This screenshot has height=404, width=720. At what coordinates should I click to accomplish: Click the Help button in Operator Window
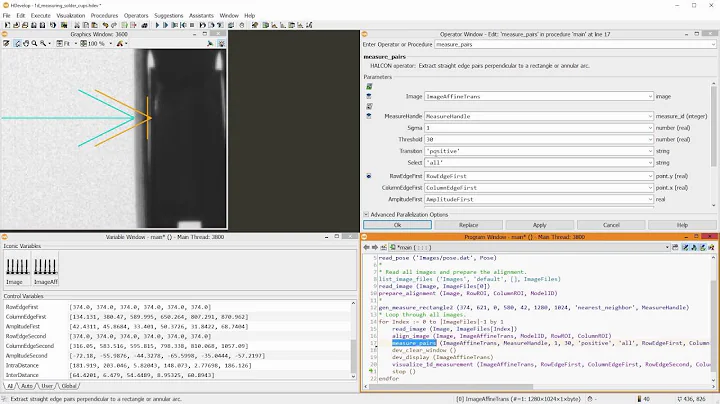pyautogui.click(x=682, y=225)
